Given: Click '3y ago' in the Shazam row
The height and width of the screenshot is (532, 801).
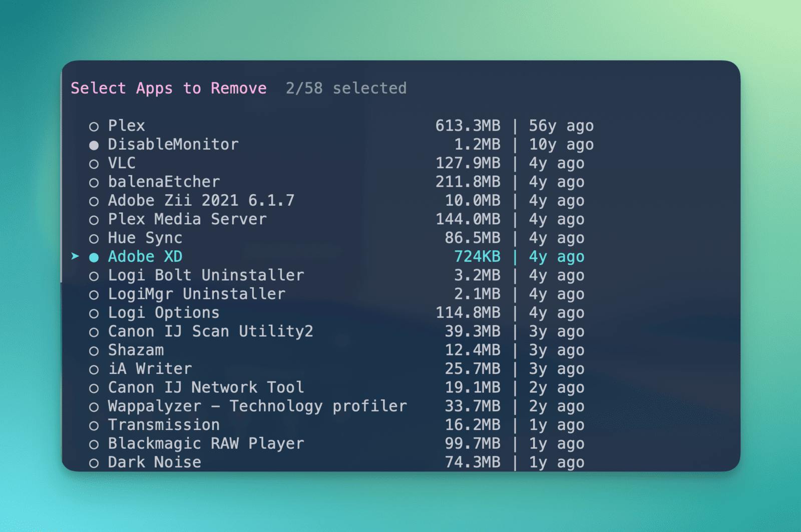Looking at the screenshot, I should (x=557, y=351).
